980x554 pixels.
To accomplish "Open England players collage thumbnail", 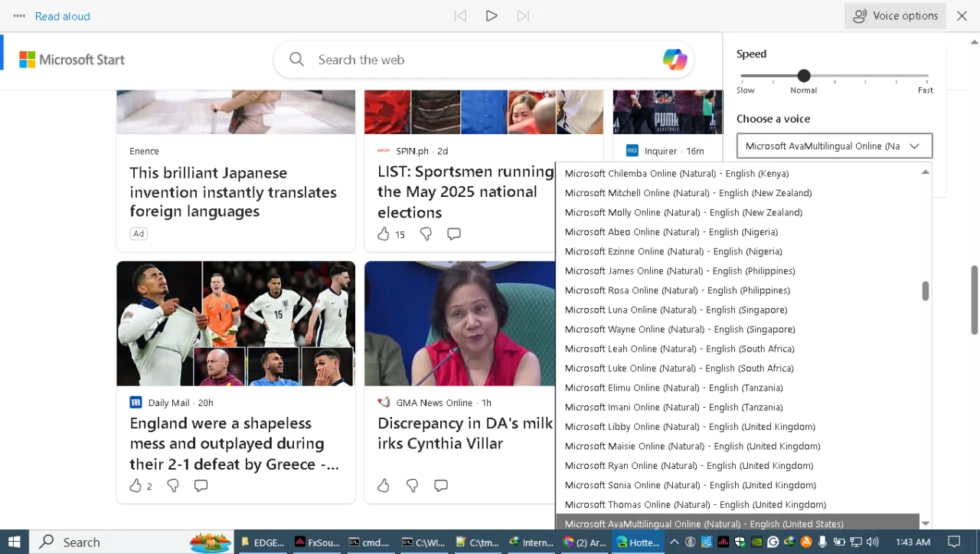I will (x=236, y=323).
